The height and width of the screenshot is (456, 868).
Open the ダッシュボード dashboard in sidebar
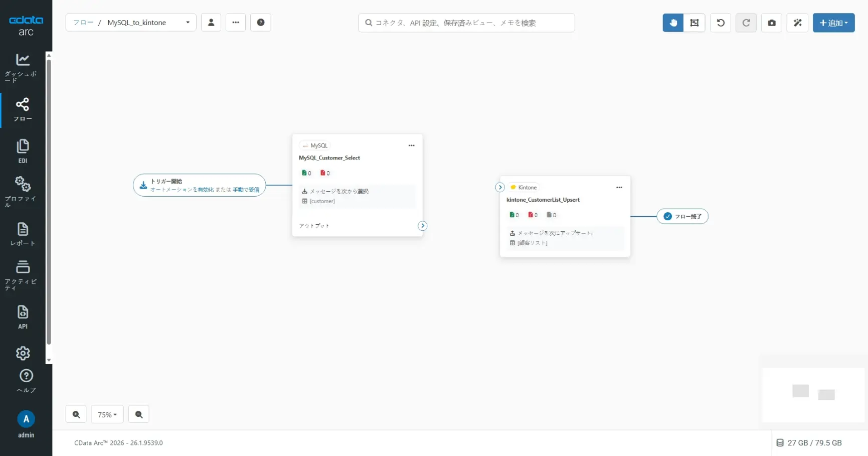[23, 67]
